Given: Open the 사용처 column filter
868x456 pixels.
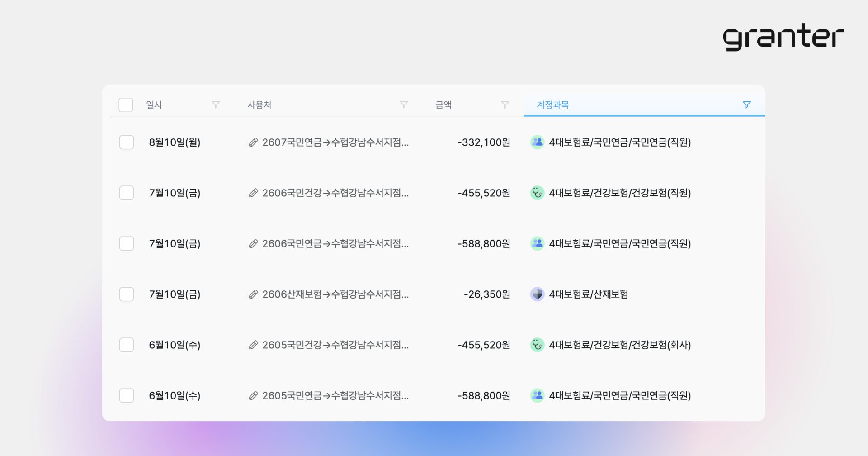Looking at the screenshot, I should pyautogui.click(x=404, y=105).
